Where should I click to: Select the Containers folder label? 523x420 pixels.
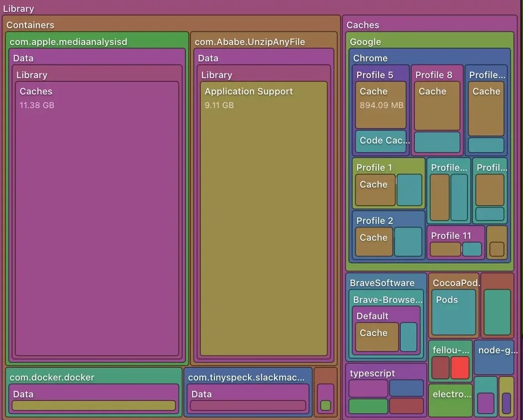point(30,25)
